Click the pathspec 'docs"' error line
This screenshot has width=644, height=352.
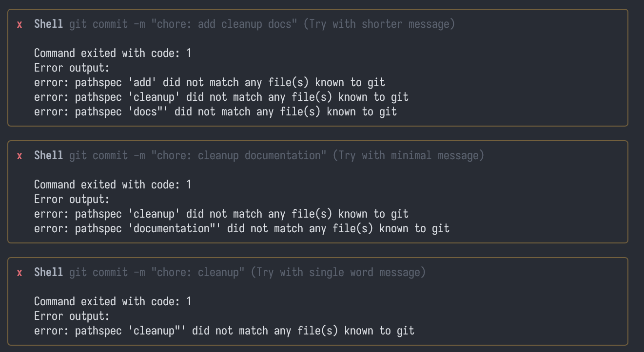click(215, 111)
